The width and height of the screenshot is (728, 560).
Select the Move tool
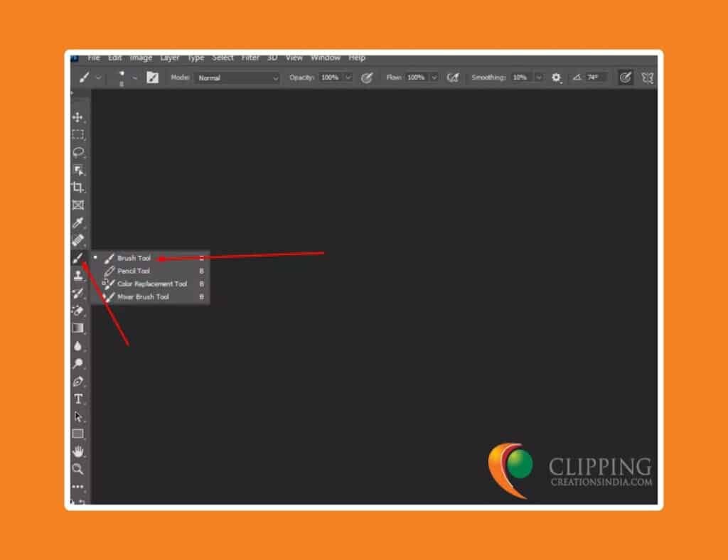coord(79,117)
